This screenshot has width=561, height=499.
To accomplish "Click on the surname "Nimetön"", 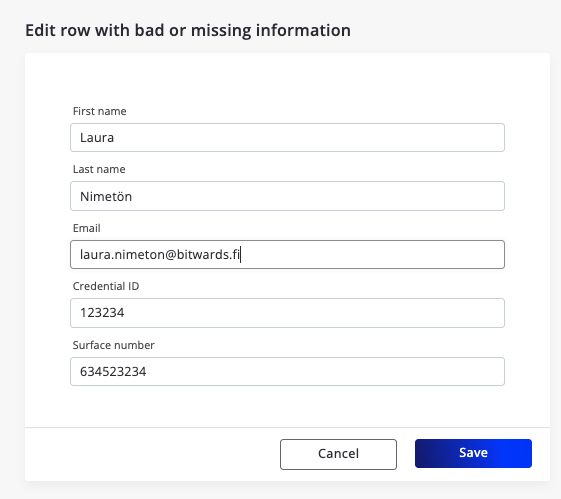I will pos(106,196).
